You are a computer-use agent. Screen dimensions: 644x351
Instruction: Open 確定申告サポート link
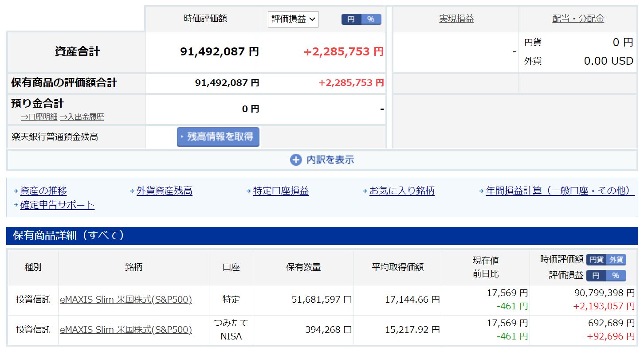[x=57, y=205]
